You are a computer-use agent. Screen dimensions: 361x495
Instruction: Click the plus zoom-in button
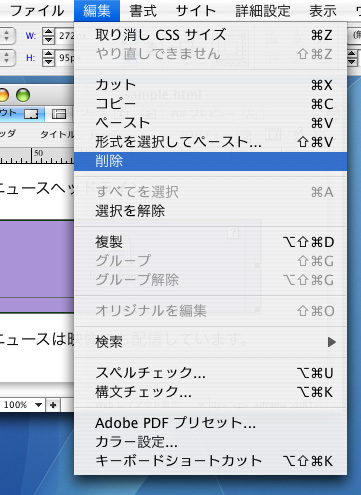pos(53,405)
